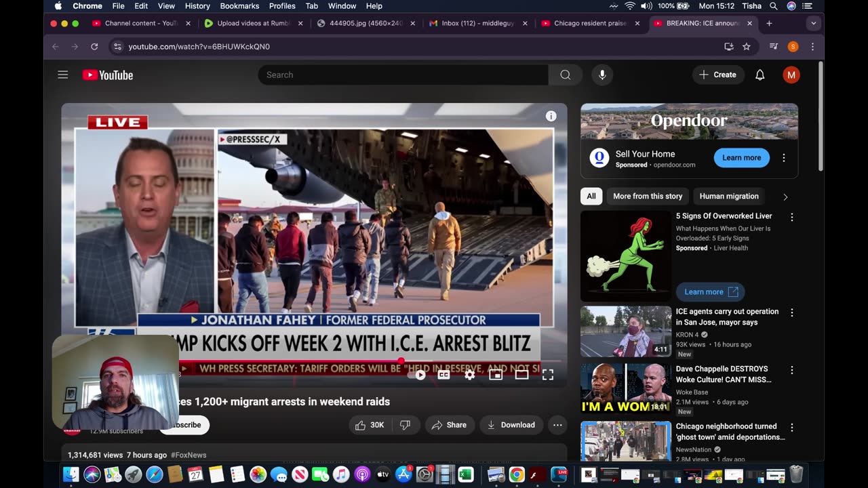This screenshot has height=488, width=868.
Task: Open player settings gear
Action: pos(469,374)
